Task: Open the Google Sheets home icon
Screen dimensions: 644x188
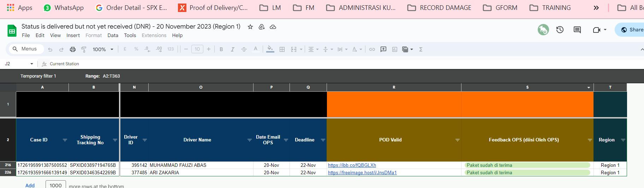Action: tap(12, 31)
